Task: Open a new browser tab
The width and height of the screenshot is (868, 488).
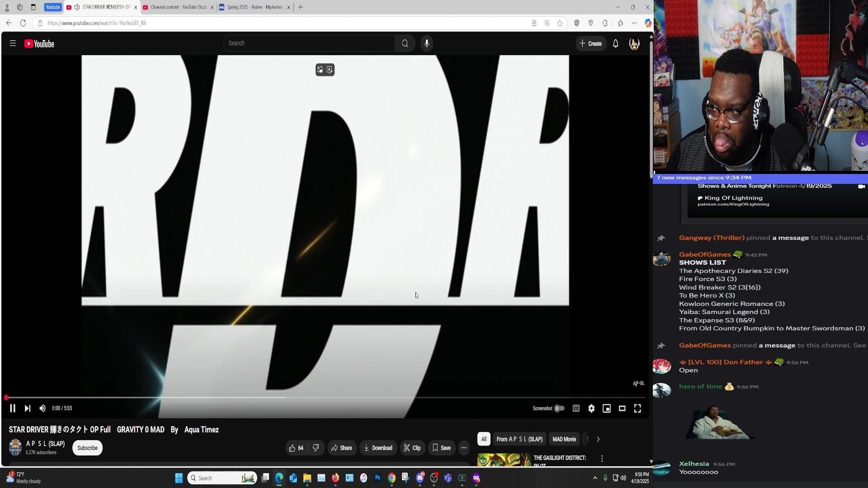Action: tap(301, 7)
